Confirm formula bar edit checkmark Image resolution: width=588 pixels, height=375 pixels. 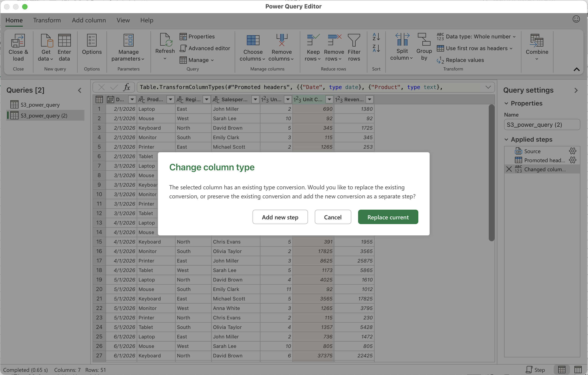[114, 87]
